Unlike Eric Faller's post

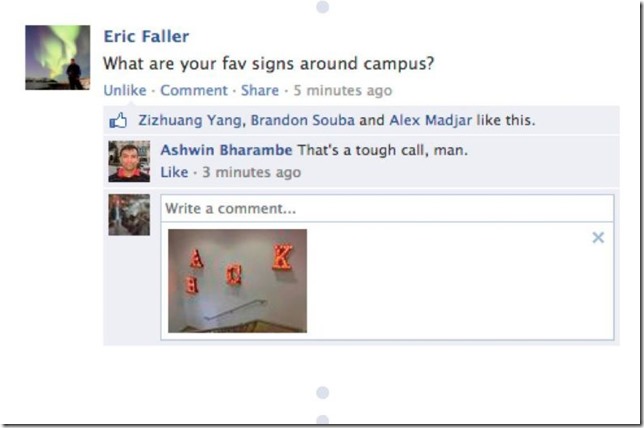(x=125, y=91)
